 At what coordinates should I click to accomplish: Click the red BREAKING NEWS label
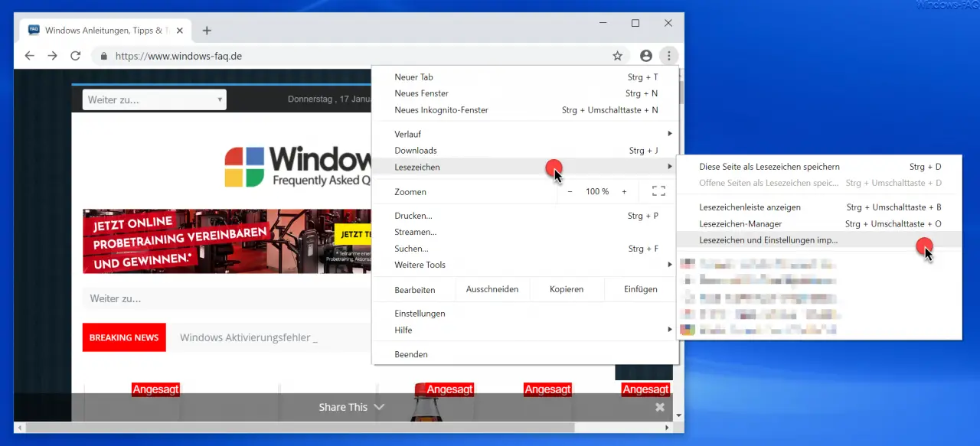[x=124, y=337]
